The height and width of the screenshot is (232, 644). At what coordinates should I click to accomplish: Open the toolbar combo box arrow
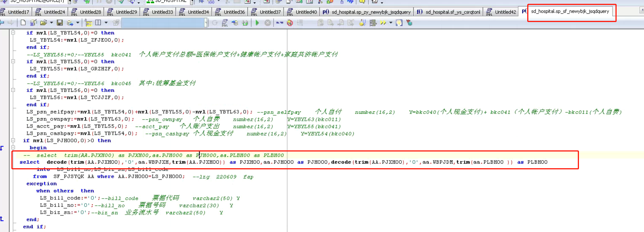206,23
